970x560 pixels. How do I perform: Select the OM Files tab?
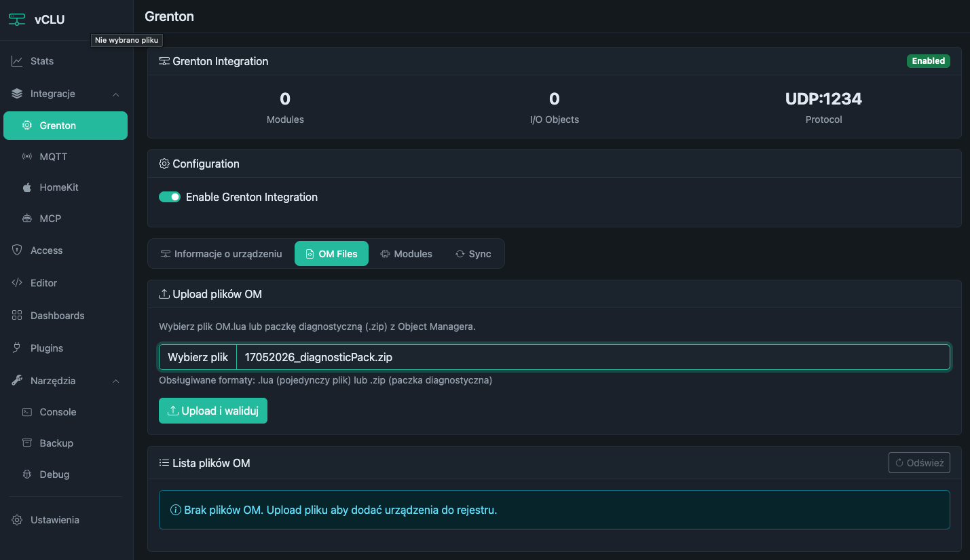tap(331, 254)
